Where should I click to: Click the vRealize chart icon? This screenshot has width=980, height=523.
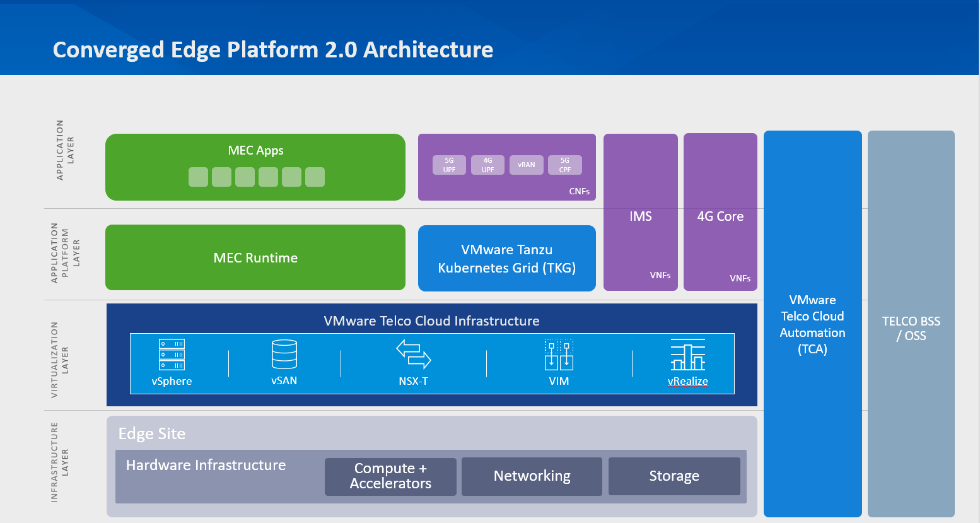click(x=688, y=355)
